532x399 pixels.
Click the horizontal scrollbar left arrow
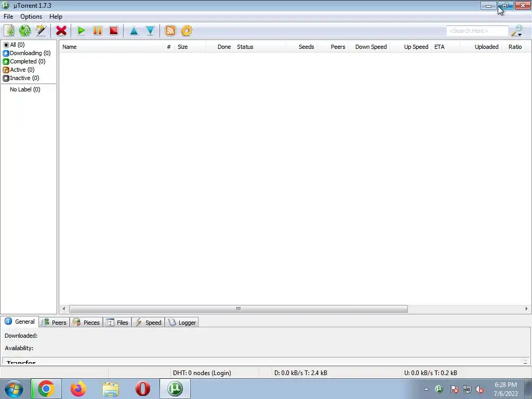pyautogui.click(x=64, y=309)
